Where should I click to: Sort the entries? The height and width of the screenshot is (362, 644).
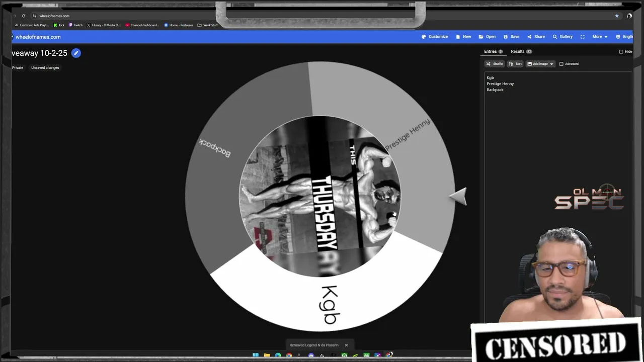[515, 64]
